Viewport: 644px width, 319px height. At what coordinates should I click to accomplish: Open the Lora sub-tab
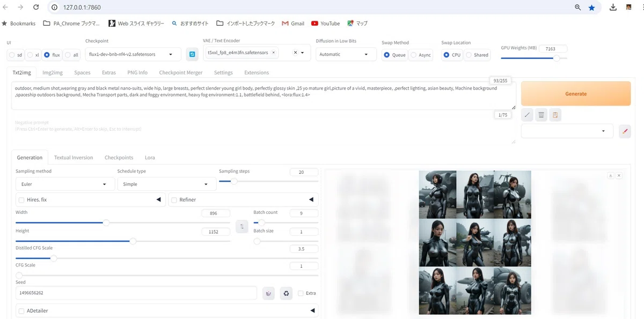pyautogui.click(x=150, y=158)
